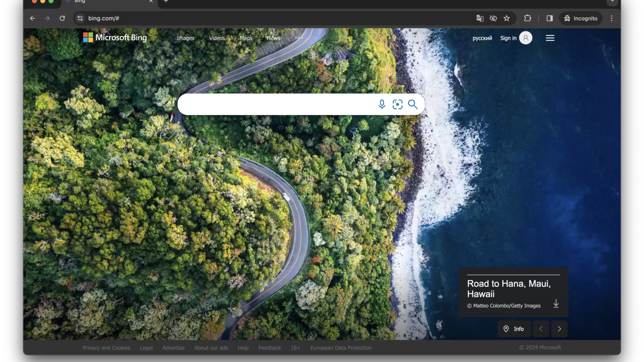Click the Info button for image
The height and width of the screenshot is (362, 644).
[x=514, y=329]
